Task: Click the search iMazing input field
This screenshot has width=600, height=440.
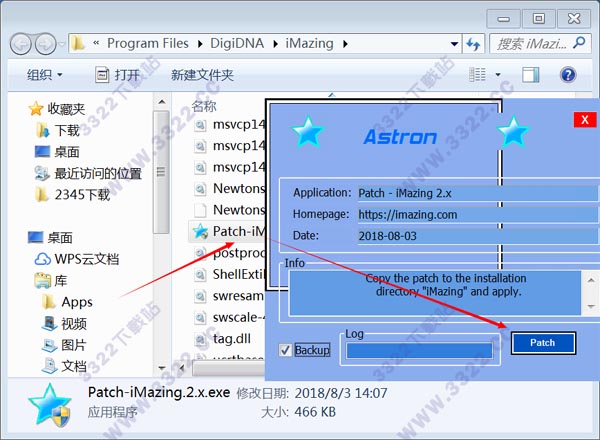Action: 532,44
